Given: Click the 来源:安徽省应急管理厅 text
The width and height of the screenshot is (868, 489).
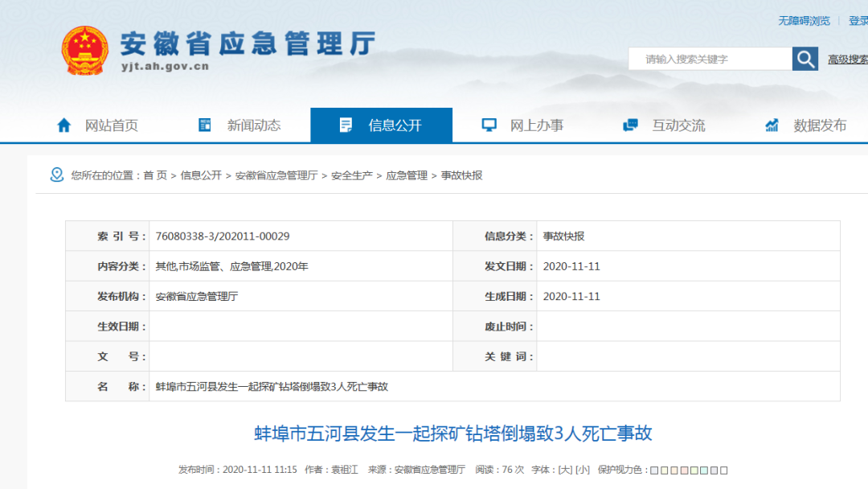Looking at the screenshot, I should pos(416,470).
